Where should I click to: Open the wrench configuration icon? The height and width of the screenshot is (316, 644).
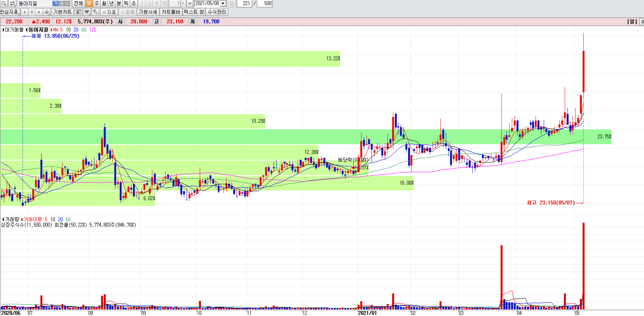click(95, 12)
